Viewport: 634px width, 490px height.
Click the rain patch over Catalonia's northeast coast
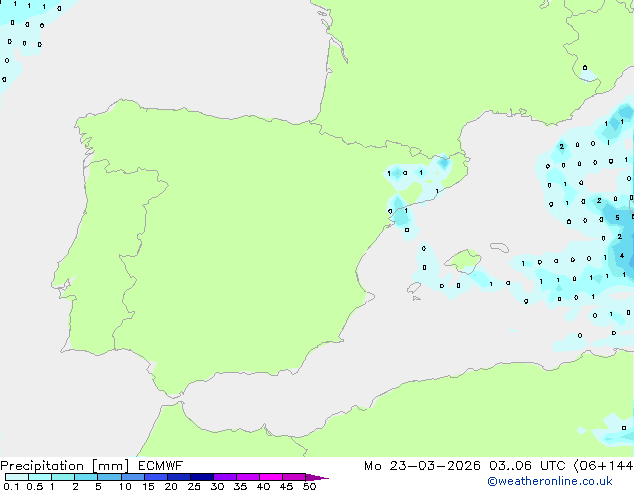pos(440,163)
